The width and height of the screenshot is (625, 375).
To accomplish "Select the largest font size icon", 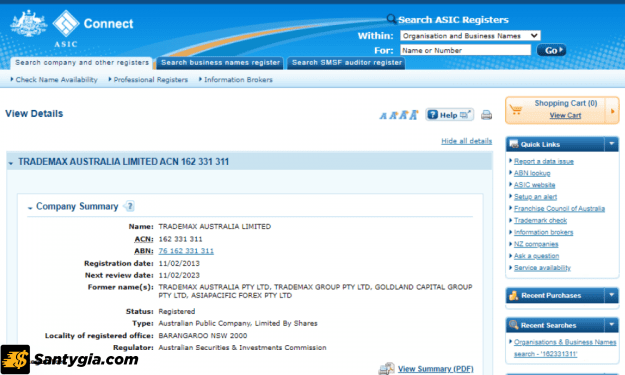I will tap(414, 115).
